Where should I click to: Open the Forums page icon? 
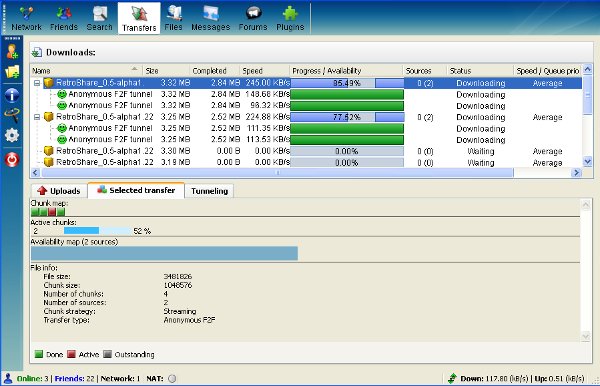click(253, 14)
